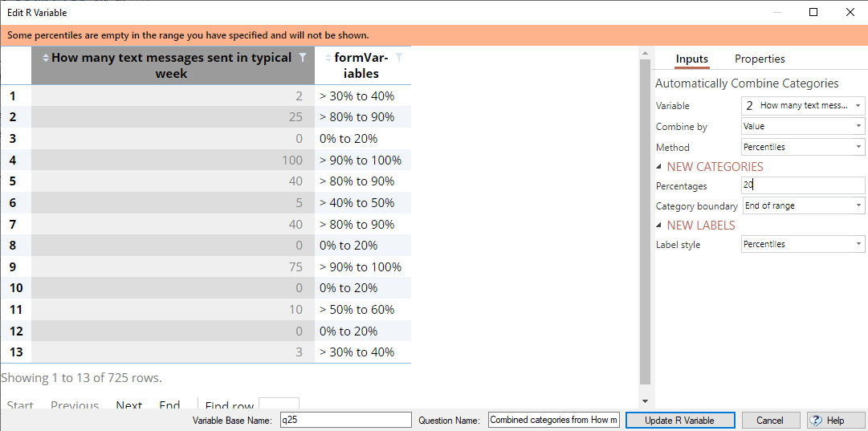Image resolution: width=868 pixels, height=431 pixels.
Task: Open the Variable dropdown
Action: pos(803,105)
